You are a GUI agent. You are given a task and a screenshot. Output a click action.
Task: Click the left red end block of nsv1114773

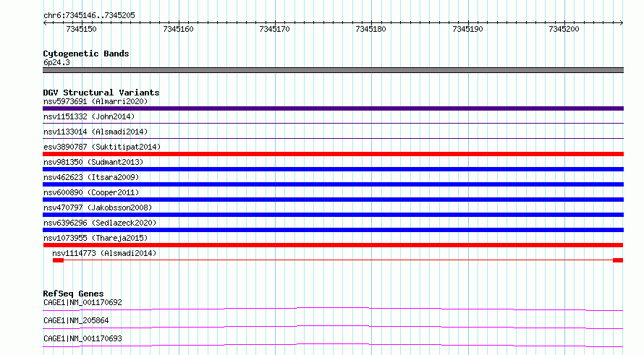(59, 260)
